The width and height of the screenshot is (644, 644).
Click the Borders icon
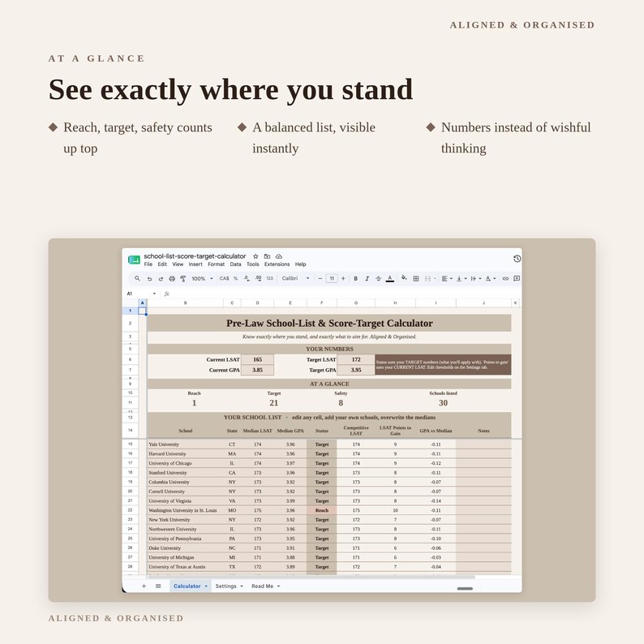[x=415, y=278]
